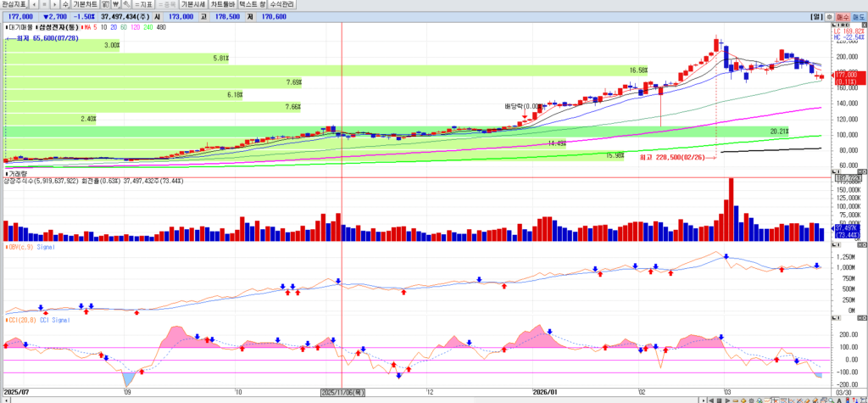This screenshot has width=868, height=403.
Task: Click the wrench tool icon
Action: (x=125, y=4)
